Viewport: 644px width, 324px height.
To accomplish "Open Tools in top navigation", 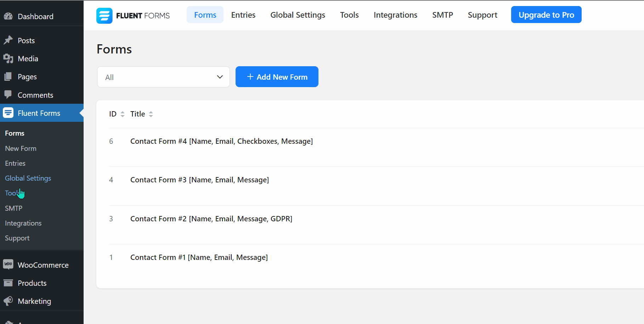I will click(x=349, y=15).
